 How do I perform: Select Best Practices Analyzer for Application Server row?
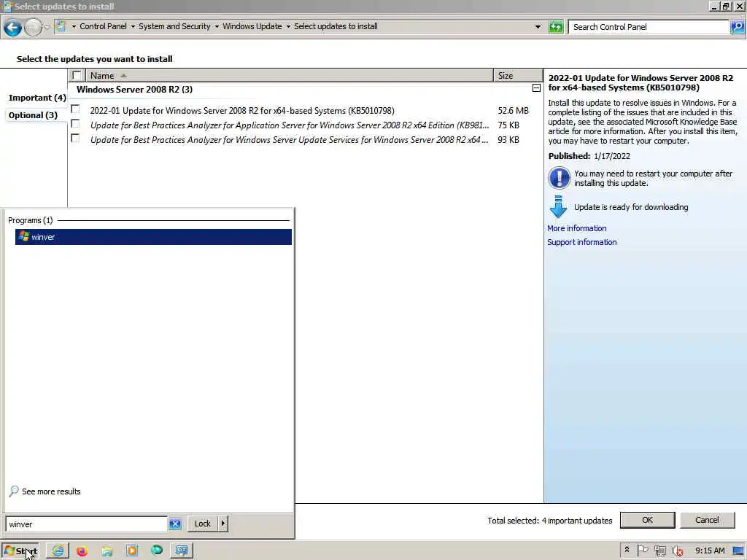click(x=289, y=125)
